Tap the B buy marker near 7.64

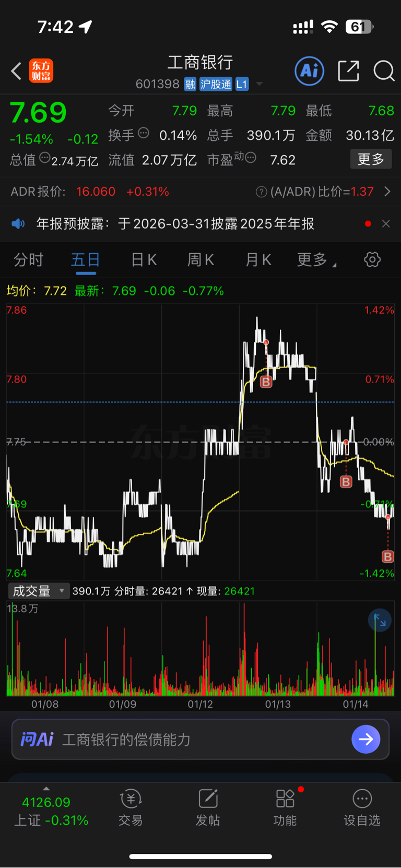[x=388, y=556]
